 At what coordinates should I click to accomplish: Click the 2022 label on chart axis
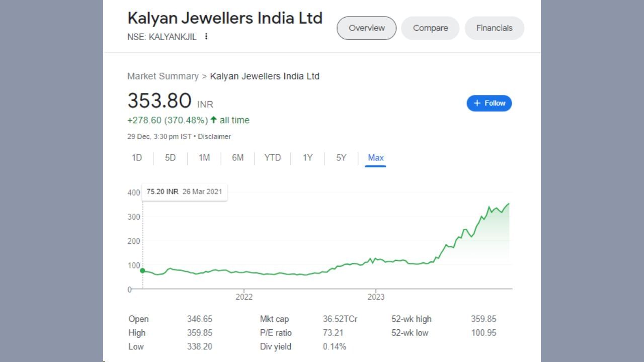click(x=244, y=297)
